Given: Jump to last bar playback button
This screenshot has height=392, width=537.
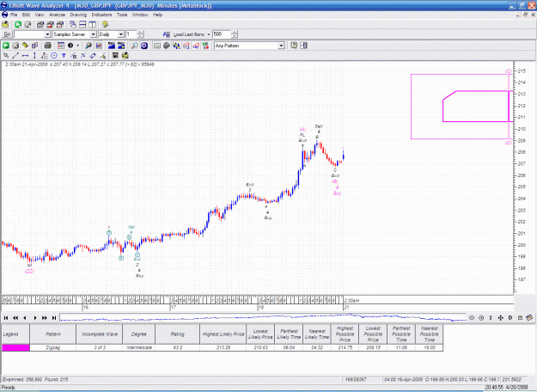Looking at the screenshot, I should tap(54, 318).
